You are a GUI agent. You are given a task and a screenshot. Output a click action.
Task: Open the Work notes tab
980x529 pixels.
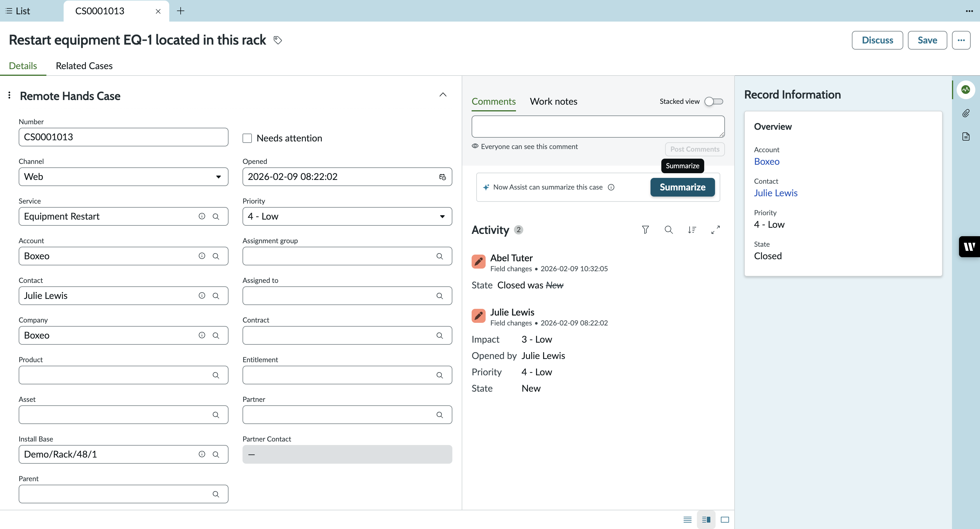554,101
